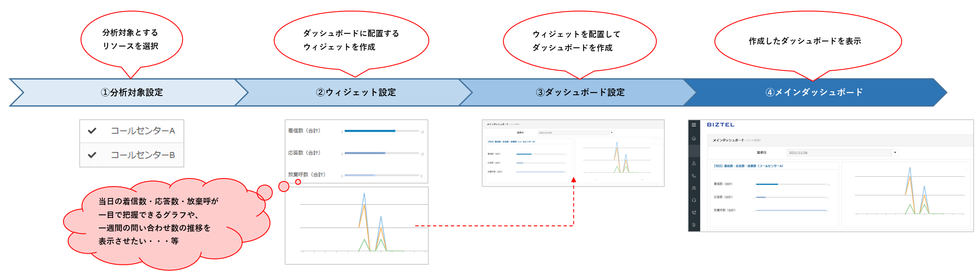
Task: Click the BIZTEL logo
Action: pyautogui.click(x=720, y=125)
